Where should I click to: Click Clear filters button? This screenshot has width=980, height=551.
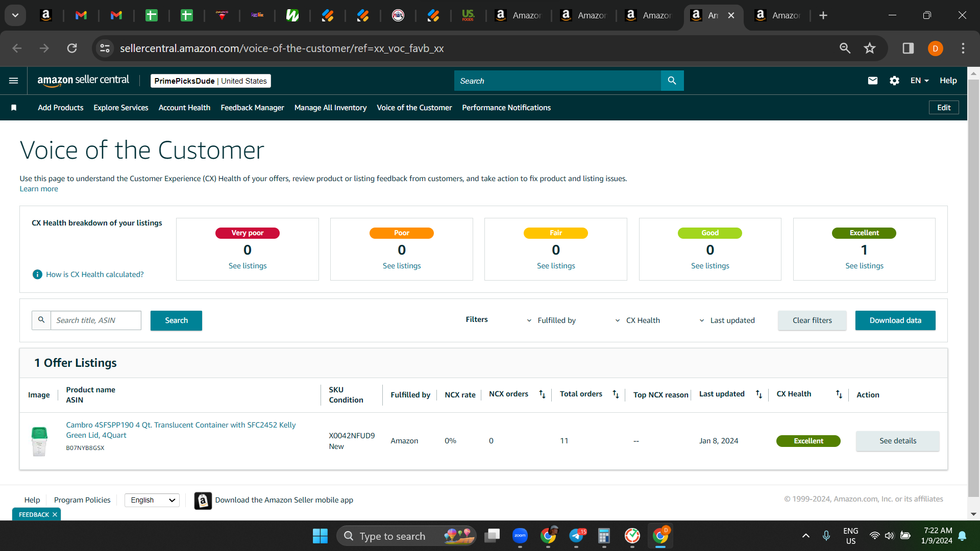click(812, 320)
